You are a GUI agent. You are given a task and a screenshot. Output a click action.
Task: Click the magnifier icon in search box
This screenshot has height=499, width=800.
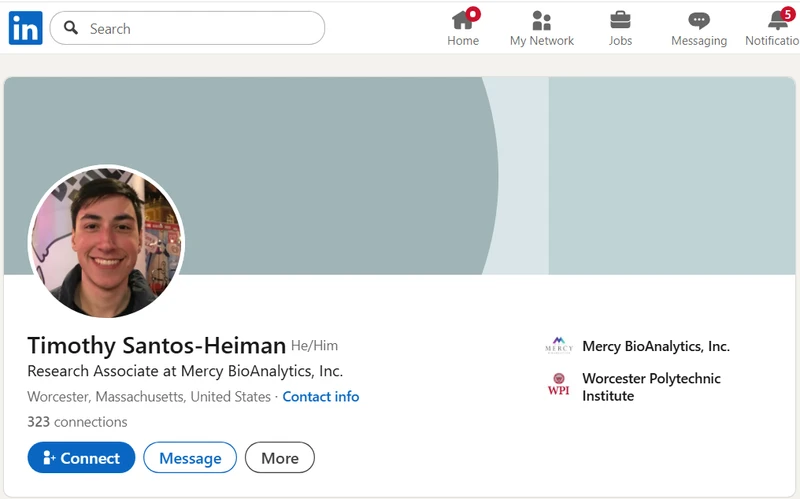pos(71,28)
